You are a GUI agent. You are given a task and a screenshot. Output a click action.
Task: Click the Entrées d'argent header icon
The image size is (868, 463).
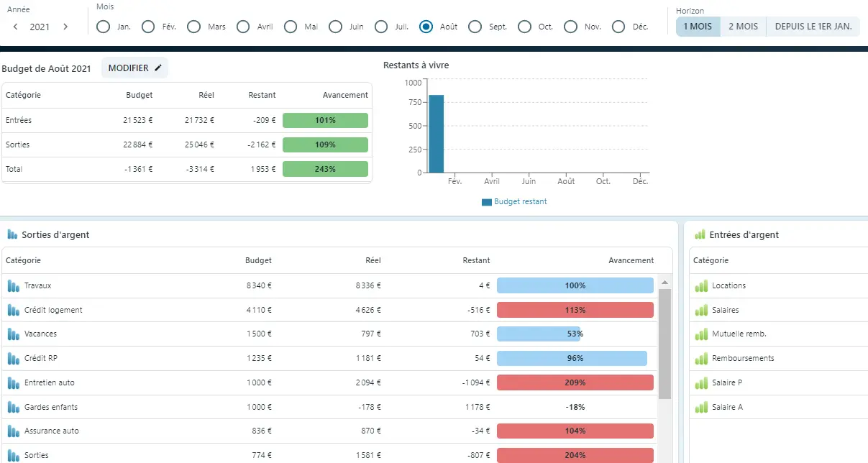coord(700,235)
